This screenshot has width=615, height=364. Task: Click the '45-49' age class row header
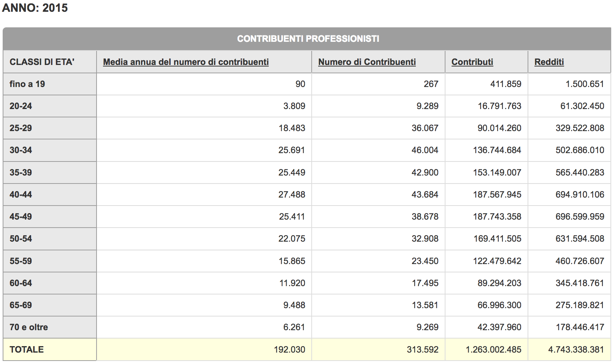[21, 217]
